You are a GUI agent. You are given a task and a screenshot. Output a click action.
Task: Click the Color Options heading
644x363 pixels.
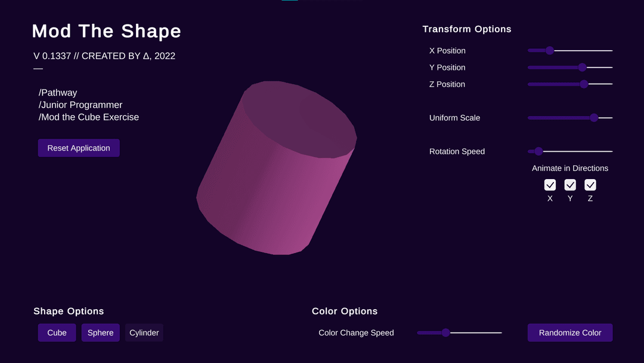tap(345, 311)
